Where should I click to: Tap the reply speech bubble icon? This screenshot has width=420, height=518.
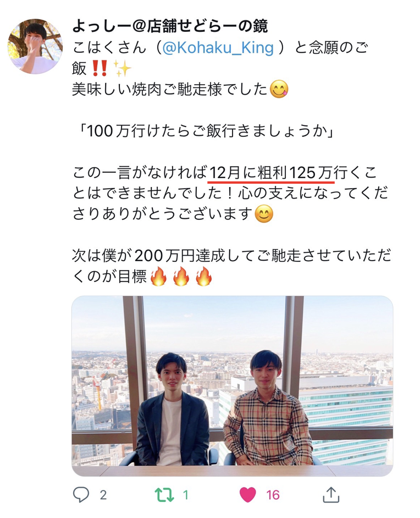(x=81, y=494)
